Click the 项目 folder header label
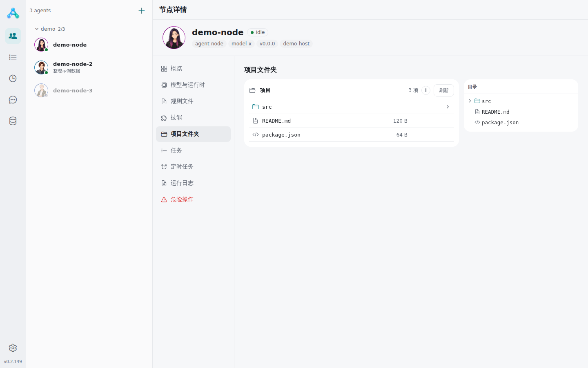The height and width of the screenshot is (368, 588). pyautogui.click(x=265, y=90)
